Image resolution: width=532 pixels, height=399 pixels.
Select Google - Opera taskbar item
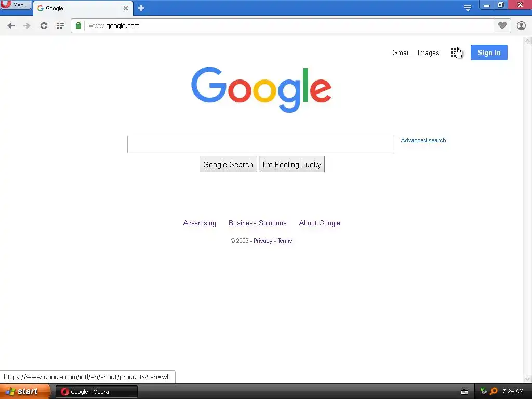click(x=97, y=392)
